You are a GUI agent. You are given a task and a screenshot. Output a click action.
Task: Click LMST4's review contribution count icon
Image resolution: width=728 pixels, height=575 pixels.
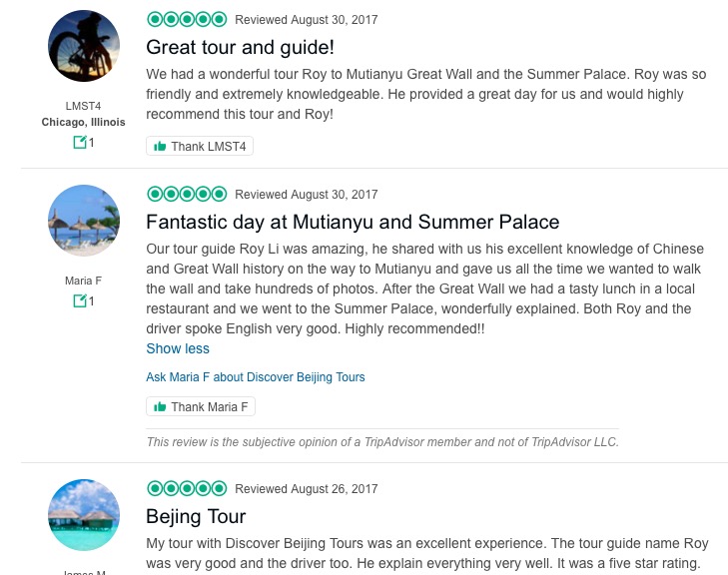[x=80, y=143]
